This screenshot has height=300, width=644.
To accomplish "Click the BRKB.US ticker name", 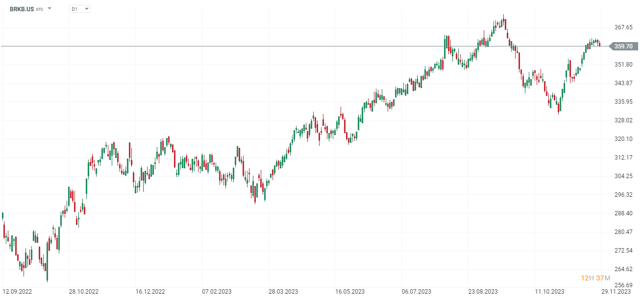I will [22, 9].
